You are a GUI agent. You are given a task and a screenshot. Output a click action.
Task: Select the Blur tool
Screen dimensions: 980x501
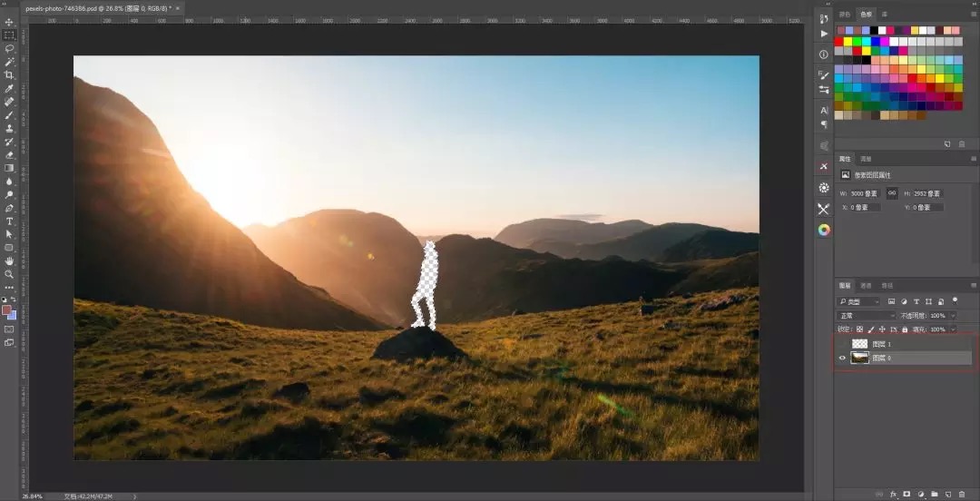tap(9, 182)
